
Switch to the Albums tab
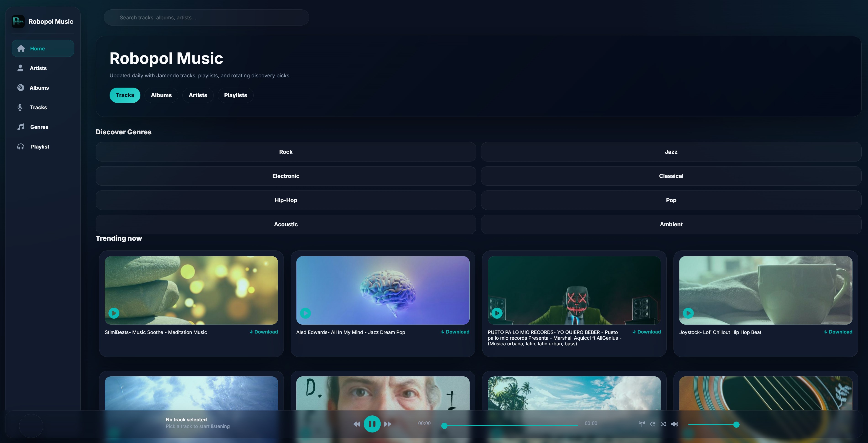[x=161, y=95]
